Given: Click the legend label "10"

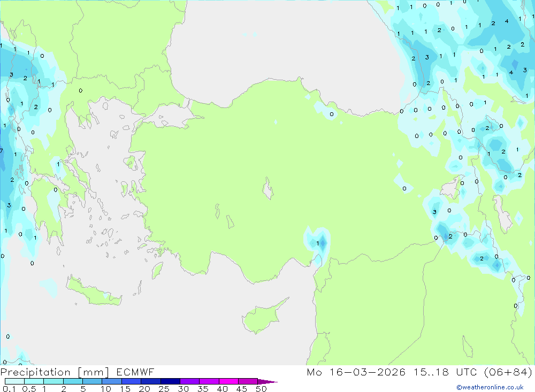Looking at the screenshot, I should 106,389.
